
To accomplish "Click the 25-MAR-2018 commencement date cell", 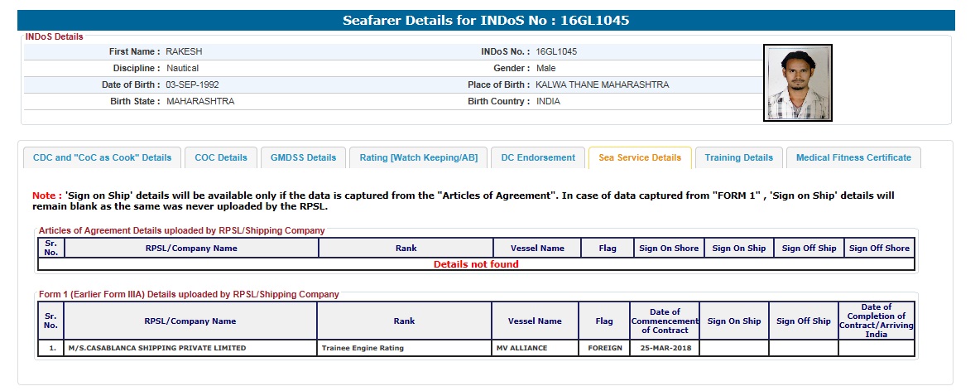I will click(665, 348).
